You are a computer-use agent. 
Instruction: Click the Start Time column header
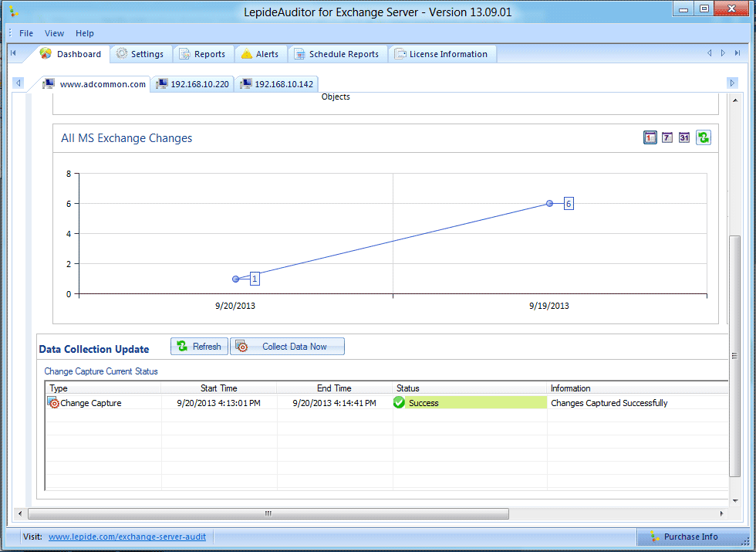pyautogui.click(x=219, y=388)
